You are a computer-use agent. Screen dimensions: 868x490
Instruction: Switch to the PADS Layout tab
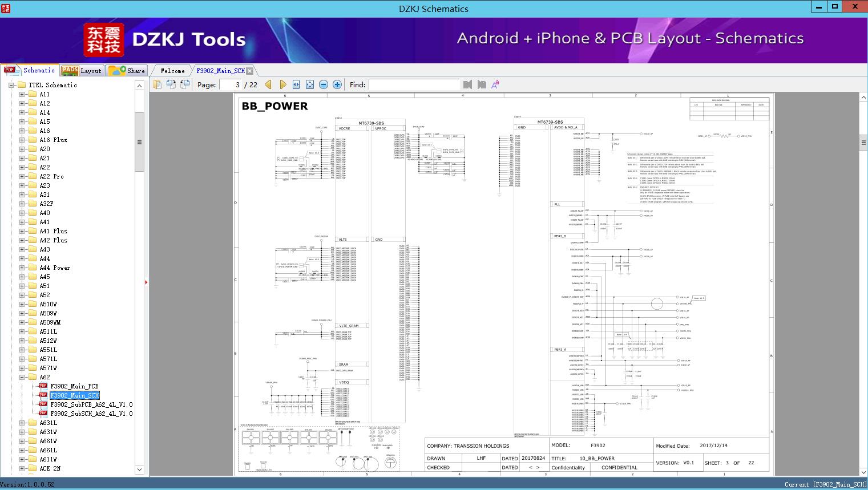[82, 71]
